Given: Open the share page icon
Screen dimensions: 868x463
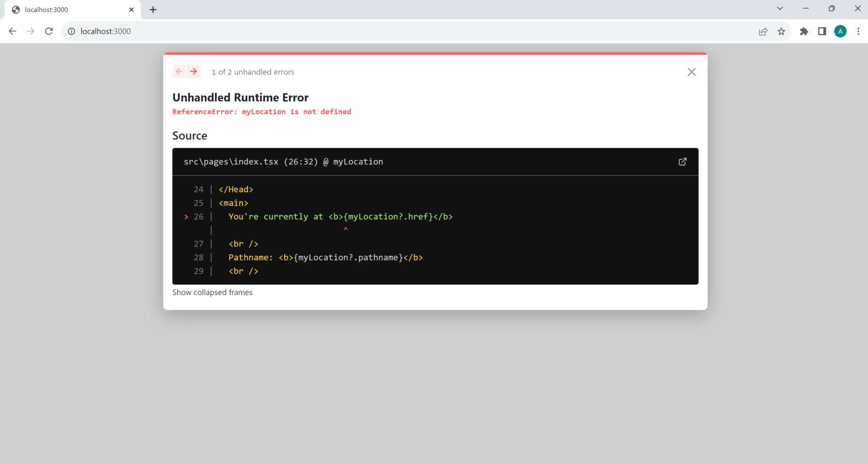Looking at the screenshot, I should [763, 31].
